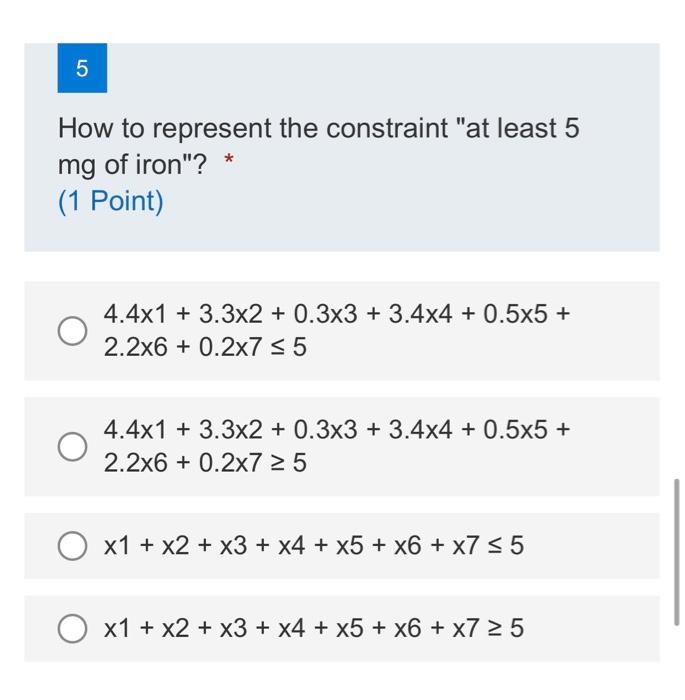Click the vertical scrollbar thumb
Viewport: 685px width, 700px height.
point(677,552)
